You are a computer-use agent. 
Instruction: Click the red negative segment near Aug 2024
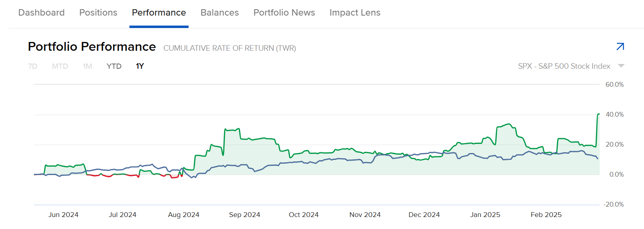point(175,177)
